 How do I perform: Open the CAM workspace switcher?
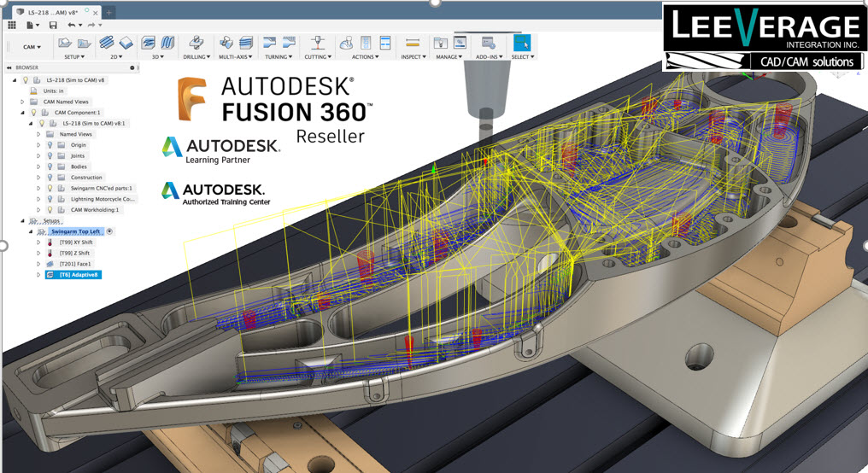pos(32,47)
